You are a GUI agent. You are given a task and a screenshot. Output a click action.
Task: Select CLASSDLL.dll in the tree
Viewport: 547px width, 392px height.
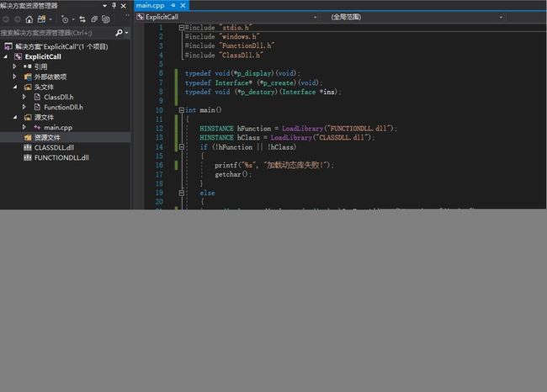click(x=54, y=147)
